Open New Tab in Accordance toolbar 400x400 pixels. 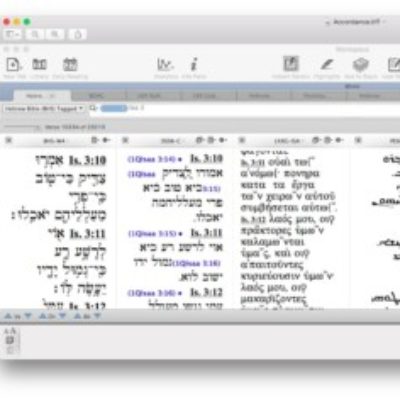tap(14, 65)
